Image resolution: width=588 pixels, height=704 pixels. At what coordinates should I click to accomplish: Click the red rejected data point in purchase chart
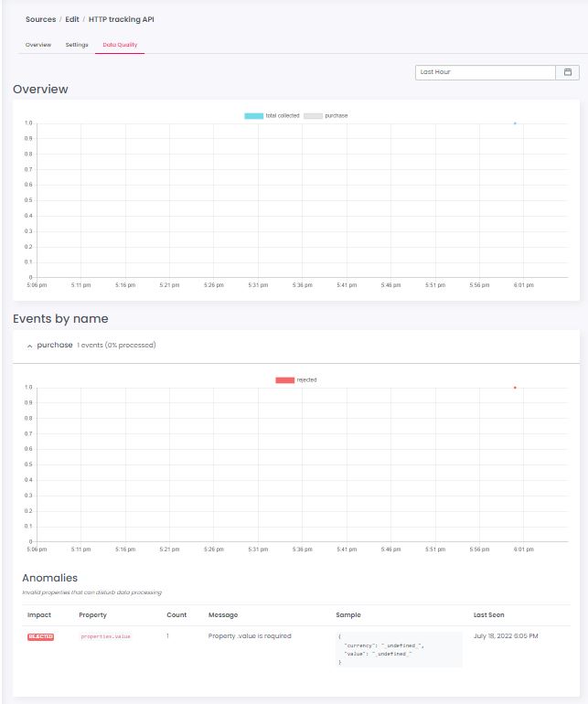515,388
